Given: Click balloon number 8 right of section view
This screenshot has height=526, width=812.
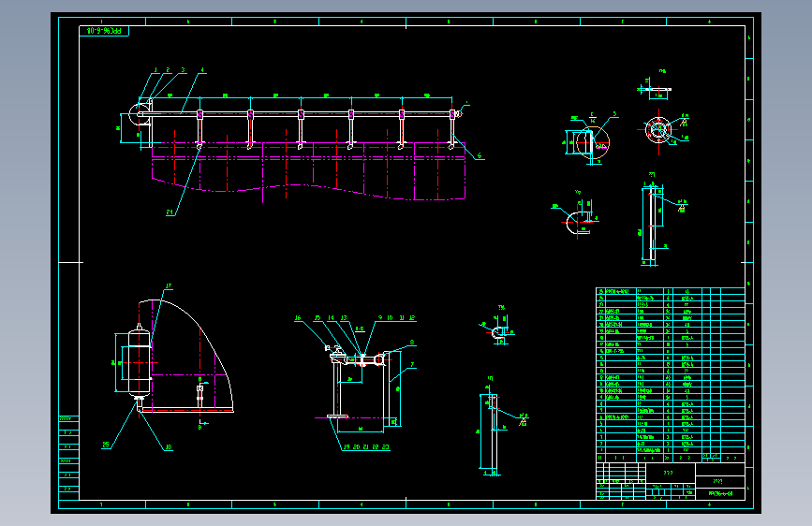Looking at the screenshot, I should coord(412,343).
